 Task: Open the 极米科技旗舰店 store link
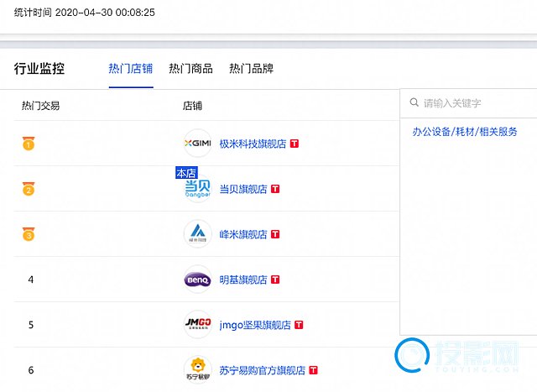[x=253, y=144]
